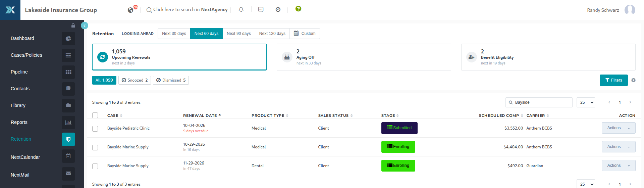Click the Pipeline grid icon
The width and height of the screenshot is (644, 188).
[x=68, y=72]
